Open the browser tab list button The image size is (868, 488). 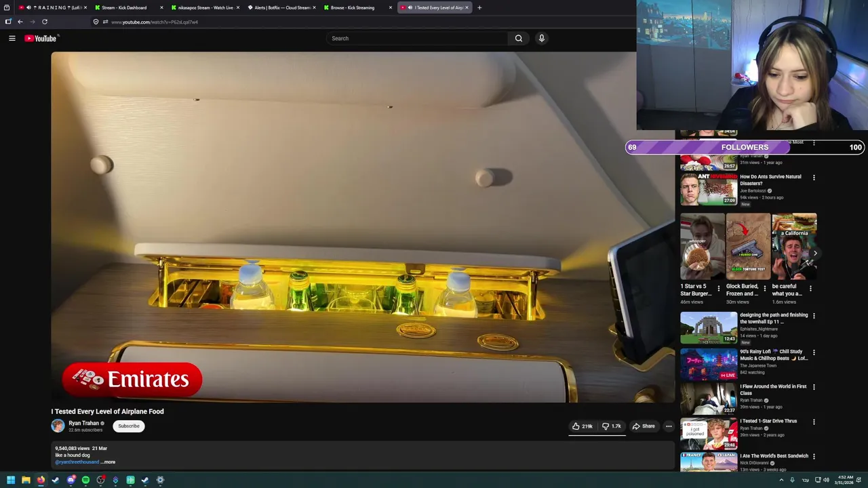[x=7, y=7]
